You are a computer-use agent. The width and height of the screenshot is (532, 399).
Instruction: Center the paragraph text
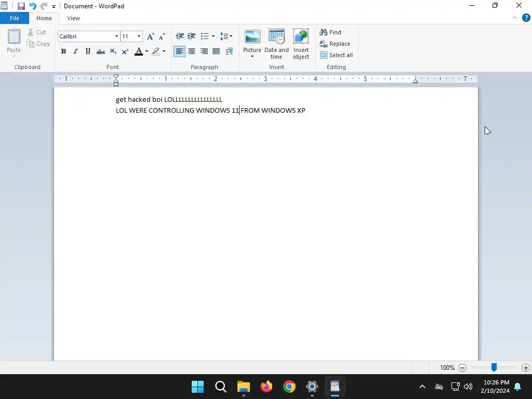coord(192,51)
